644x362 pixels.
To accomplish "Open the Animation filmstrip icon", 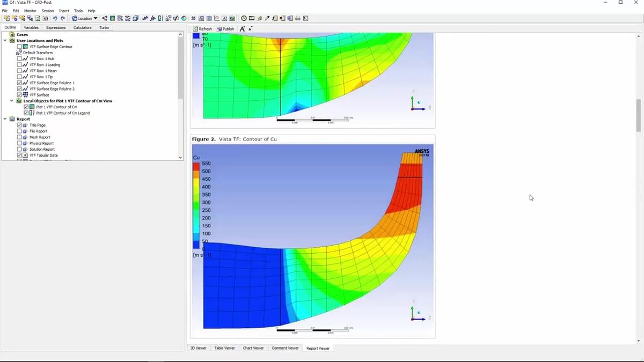I will [x=251, y=18].
